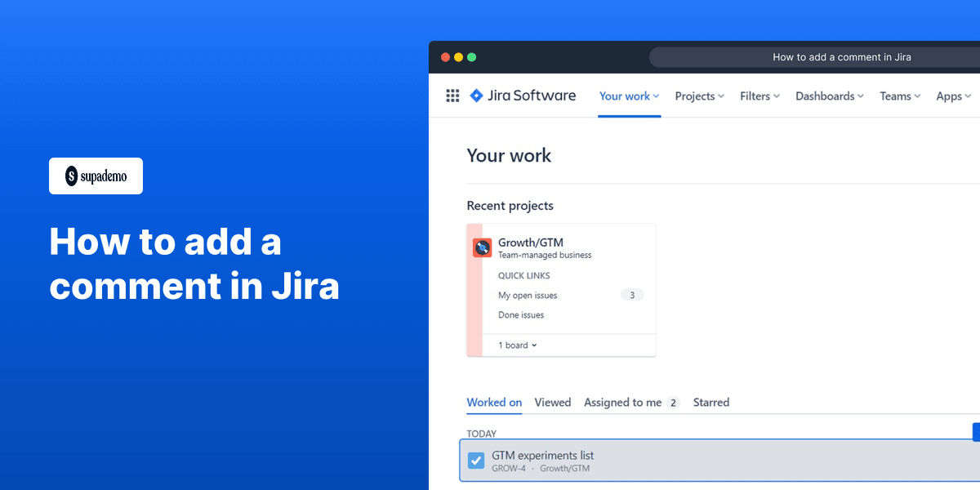Expand the Your work navigation menu
Image resolution: width=980 pixels, height=490 pixels.
(x=629, y=96)
